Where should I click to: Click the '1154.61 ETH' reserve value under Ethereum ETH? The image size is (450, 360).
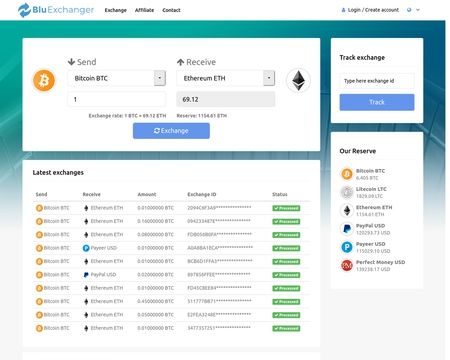(370, 214)
